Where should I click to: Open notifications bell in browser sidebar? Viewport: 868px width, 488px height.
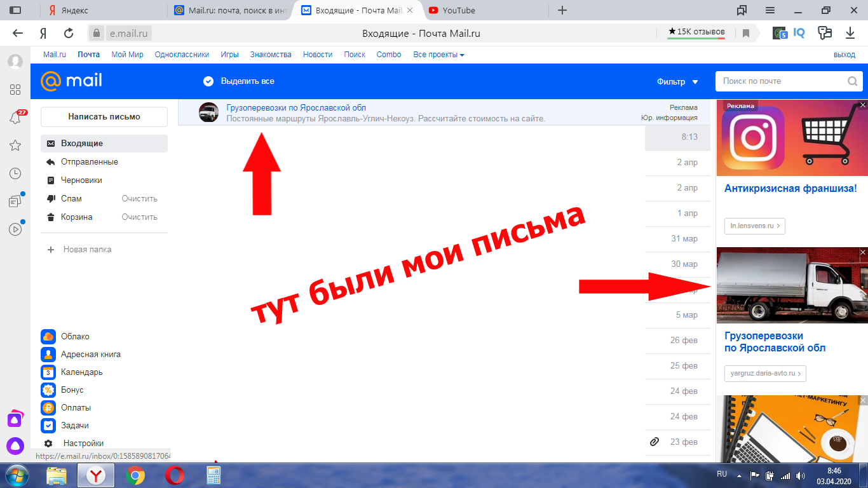click(15, 118)
